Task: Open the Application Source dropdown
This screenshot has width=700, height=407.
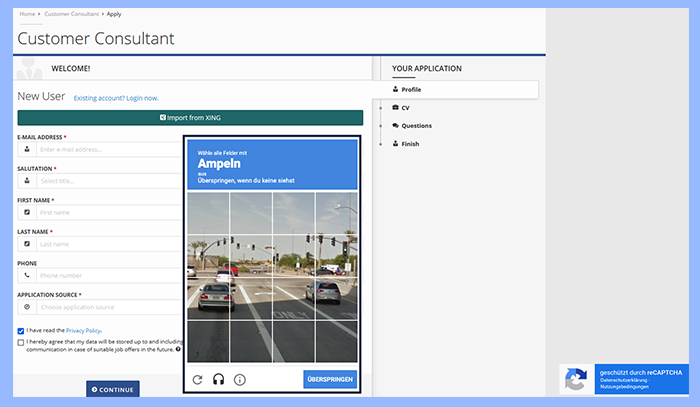Action: (x=109, y=307)
